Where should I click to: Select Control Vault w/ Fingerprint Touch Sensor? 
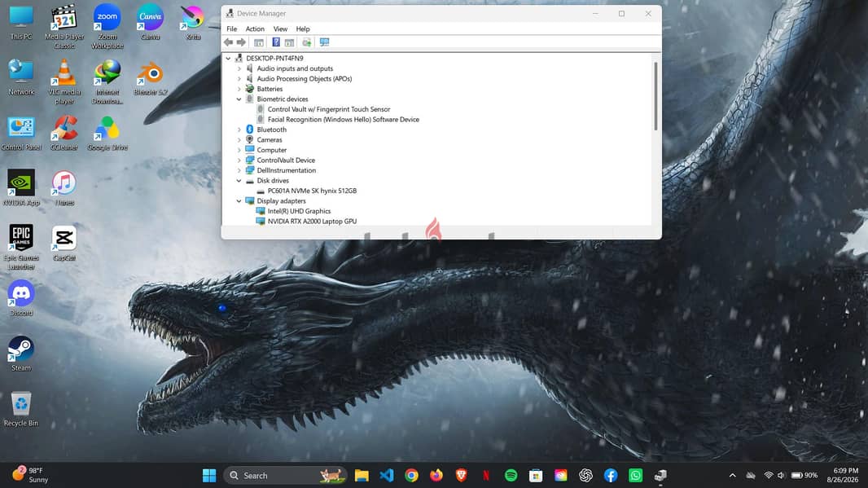click(x=329, y=109)
